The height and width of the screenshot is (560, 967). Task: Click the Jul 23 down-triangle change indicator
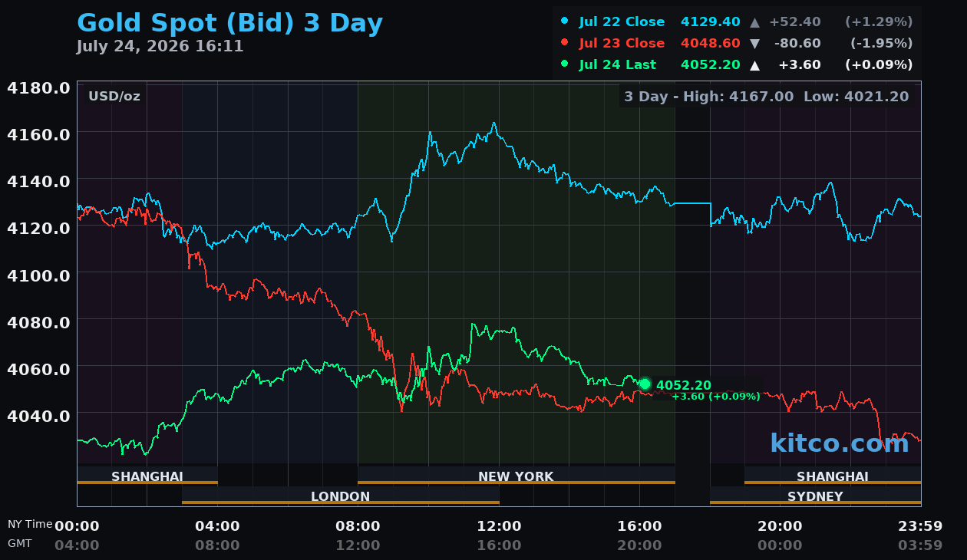click(x=755, y=44)
